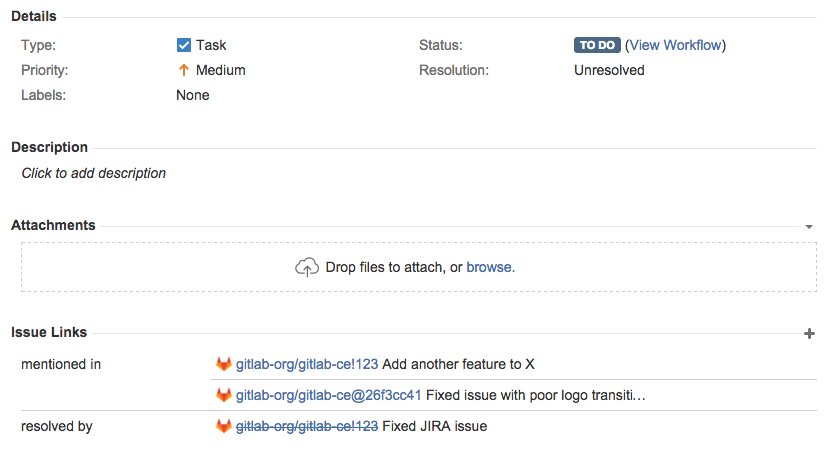Click GitLab icon beside 'Add another feature to X'
The image size is (836, 463).
click(224, 364)
